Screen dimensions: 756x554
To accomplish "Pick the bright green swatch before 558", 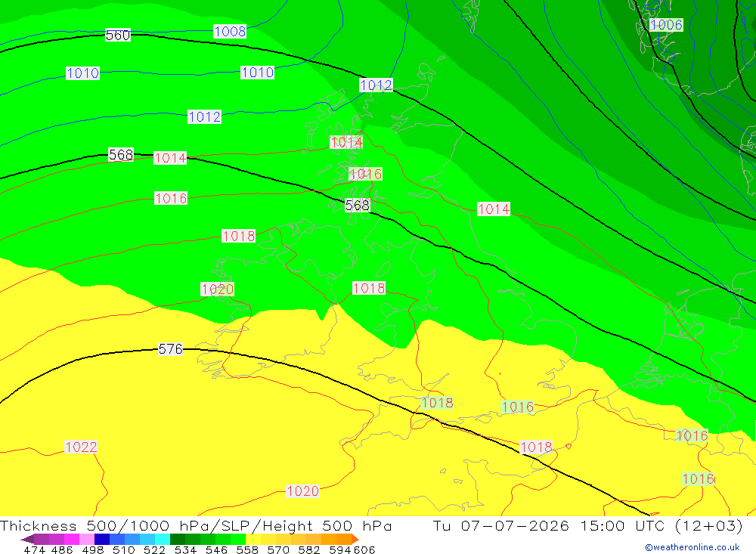I will [238, 539].
